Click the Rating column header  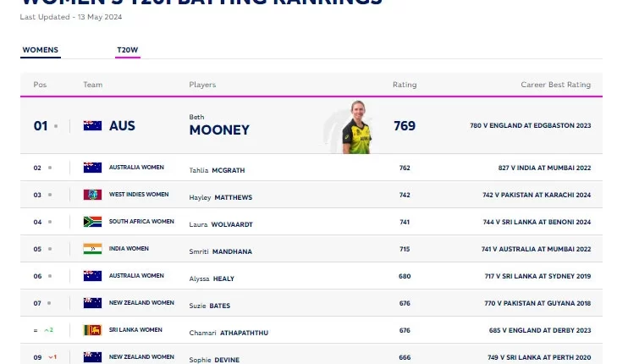(404, 85)
